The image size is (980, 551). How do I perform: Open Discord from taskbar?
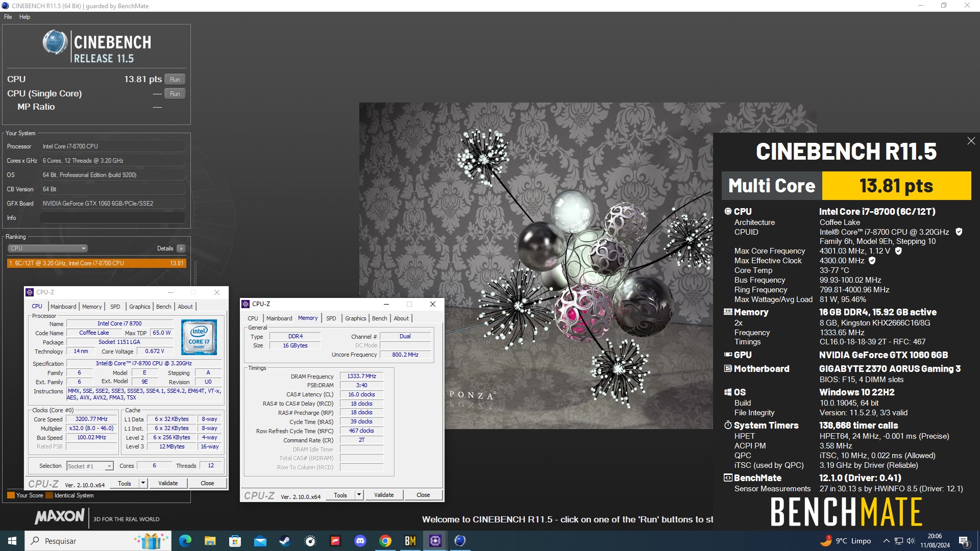point(360,541)
